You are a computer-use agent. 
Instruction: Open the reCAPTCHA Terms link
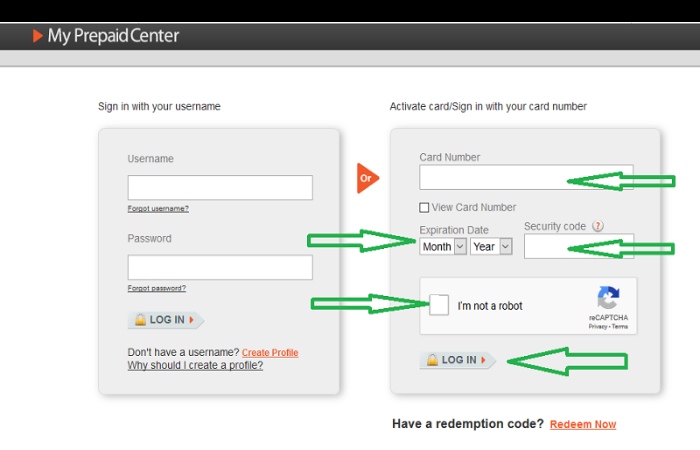click(x=620, y=327)
